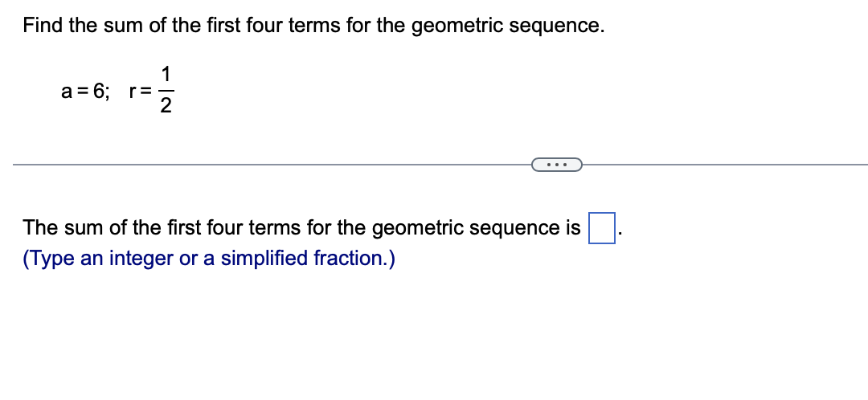
Task: Click the number 6 in the given values
Action: pyautogui.click(x=100, y=92)
